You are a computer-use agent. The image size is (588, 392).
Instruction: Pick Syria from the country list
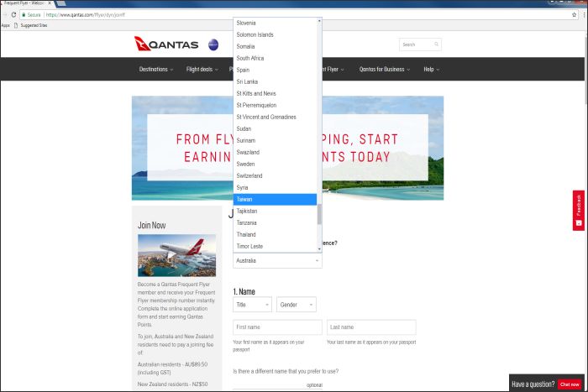[x=275, y=187]
